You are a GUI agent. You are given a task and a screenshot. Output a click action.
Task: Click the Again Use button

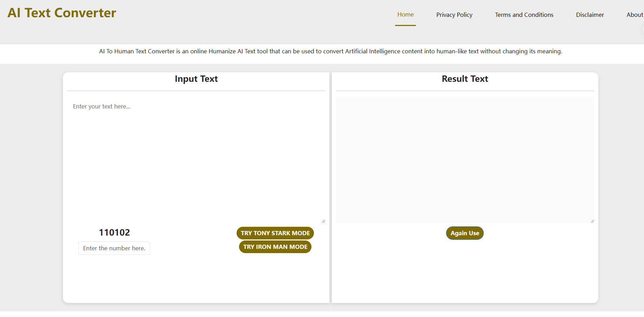(x=464, y=233)
